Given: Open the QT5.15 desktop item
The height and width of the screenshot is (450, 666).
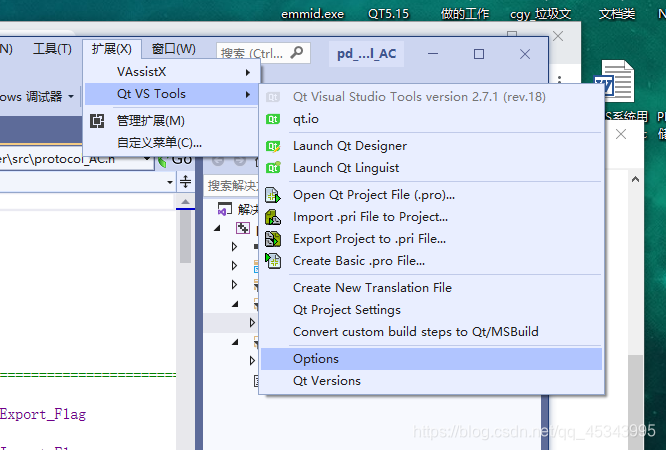Looking at the screenshot, I should [x=388, y=14].
